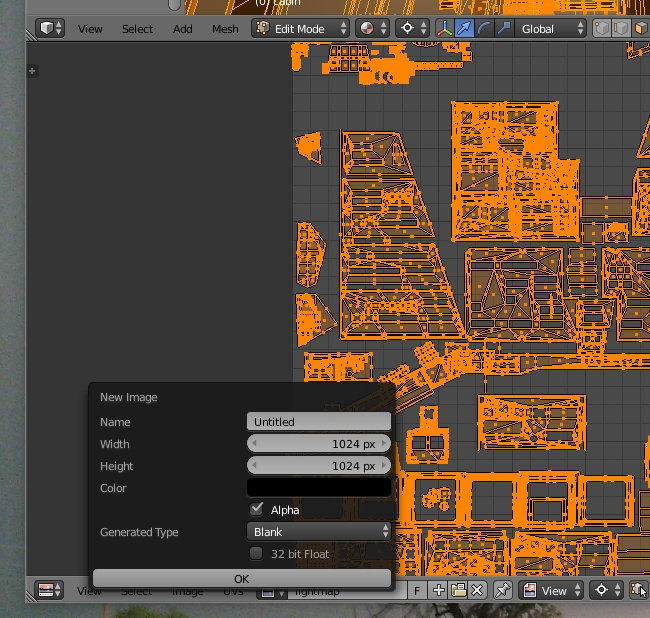Select vertex select mode icon
The width and height of the screenshot is (650, 618).
(x=601, y=29)
